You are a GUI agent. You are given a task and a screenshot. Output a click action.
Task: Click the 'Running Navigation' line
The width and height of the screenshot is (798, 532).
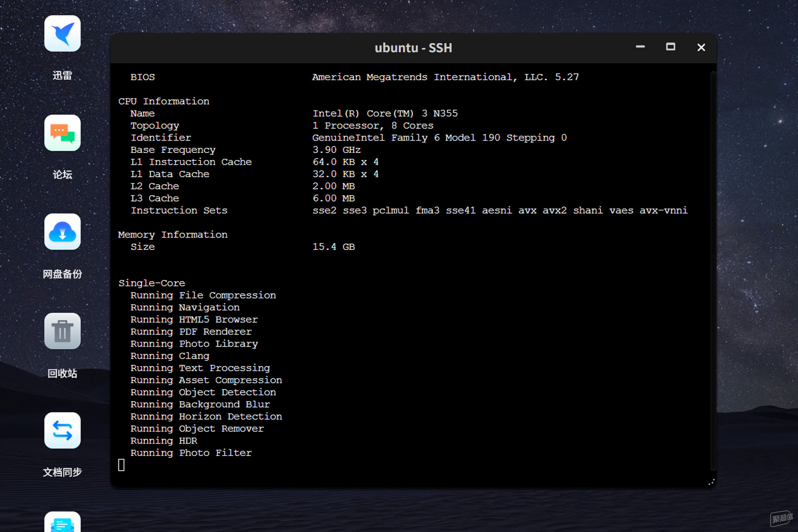tap(185, 308)
